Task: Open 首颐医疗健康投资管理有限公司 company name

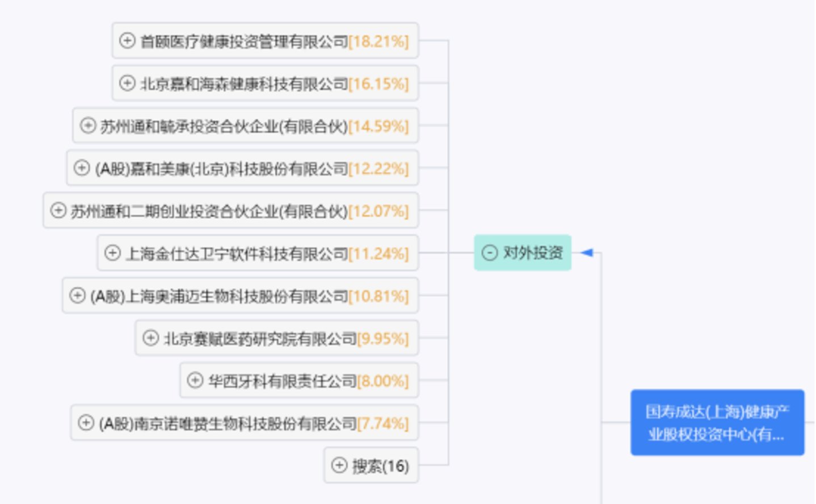Action: [x=244, y=41]
